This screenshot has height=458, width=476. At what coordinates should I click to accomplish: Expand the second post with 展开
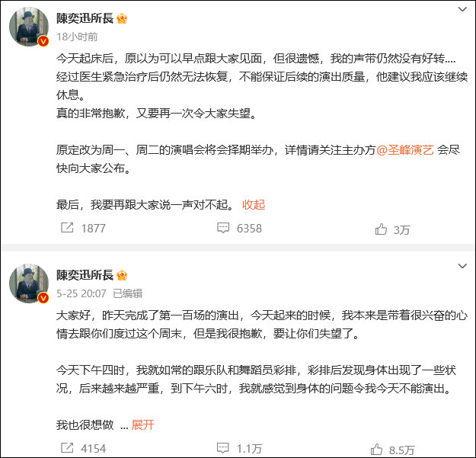[142, 424]
